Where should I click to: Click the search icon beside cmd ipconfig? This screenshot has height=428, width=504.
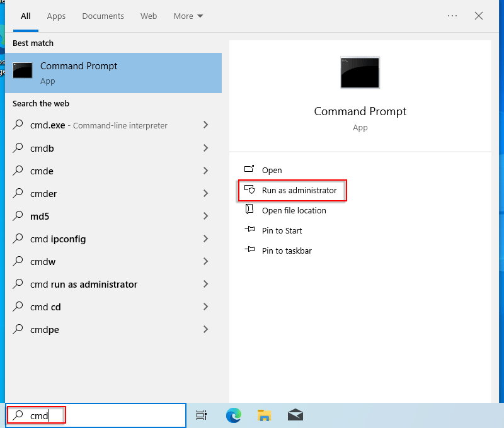coord(18,239)
